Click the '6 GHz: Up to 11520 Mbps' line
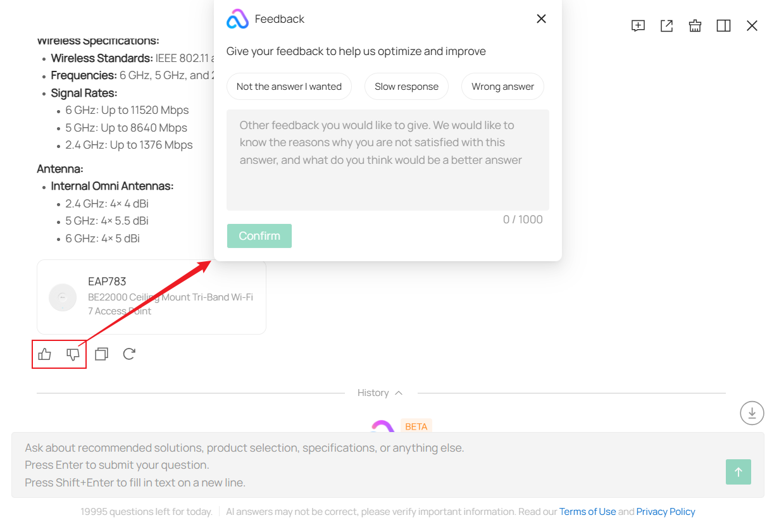 127,110
